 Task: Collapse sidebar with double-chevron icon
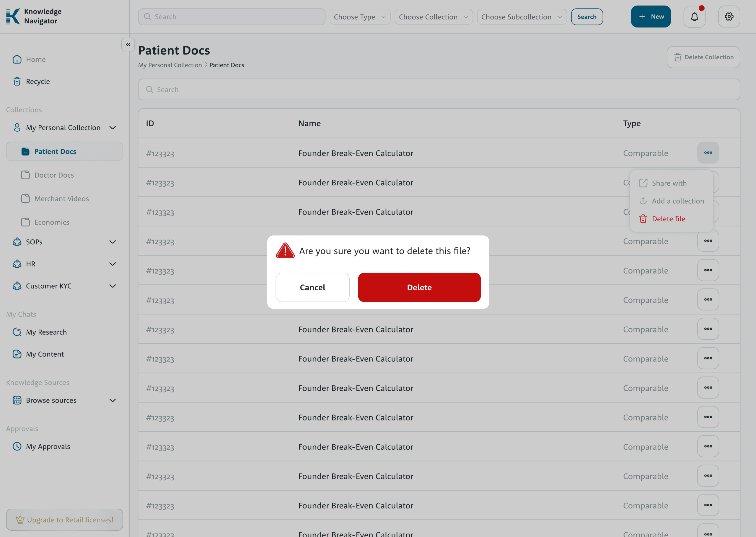128,45
